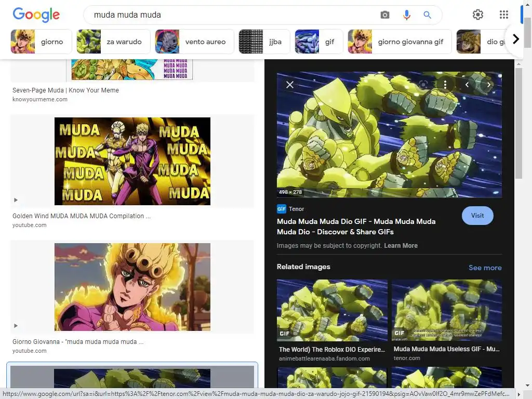
Task: Select the giorno giovanna gif chip
Action: tap(400, 42)
